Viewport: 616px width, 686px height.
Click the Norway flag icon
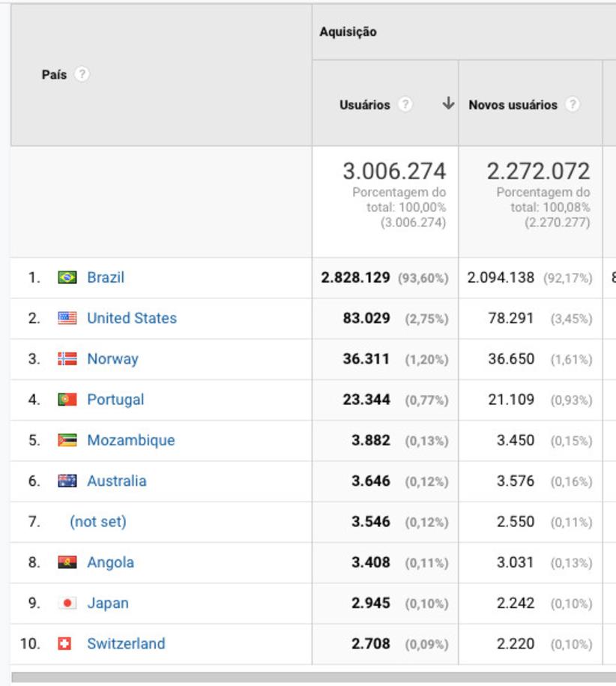click(67, 359)
